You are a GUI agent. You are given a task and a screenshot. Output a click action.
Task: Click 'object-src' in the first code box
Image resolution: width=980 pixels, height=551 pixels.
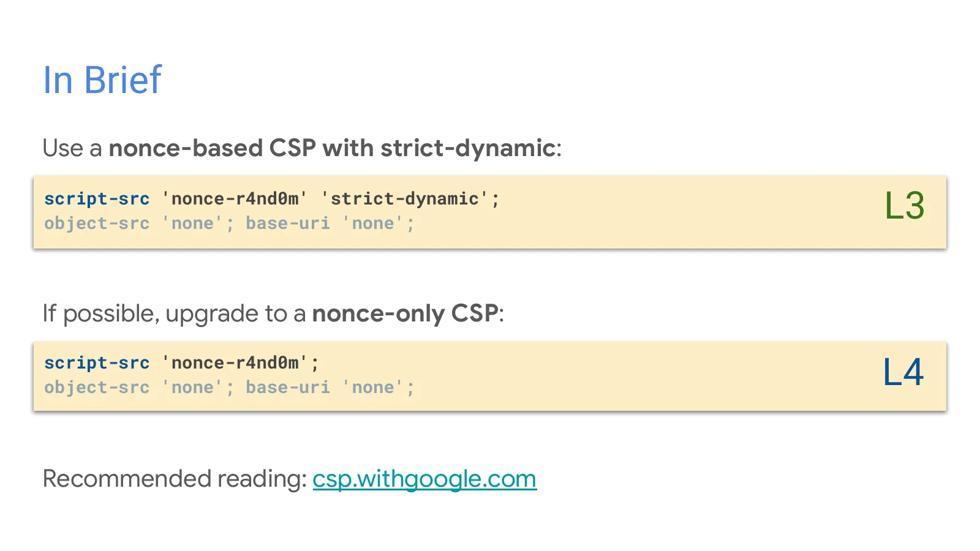97,223
